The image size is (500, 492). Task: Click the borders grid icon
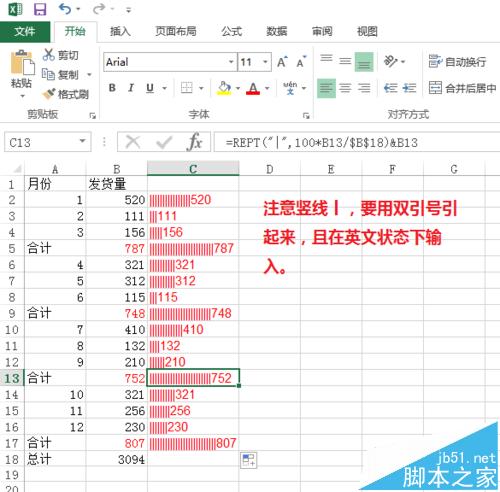pos(187,88)
